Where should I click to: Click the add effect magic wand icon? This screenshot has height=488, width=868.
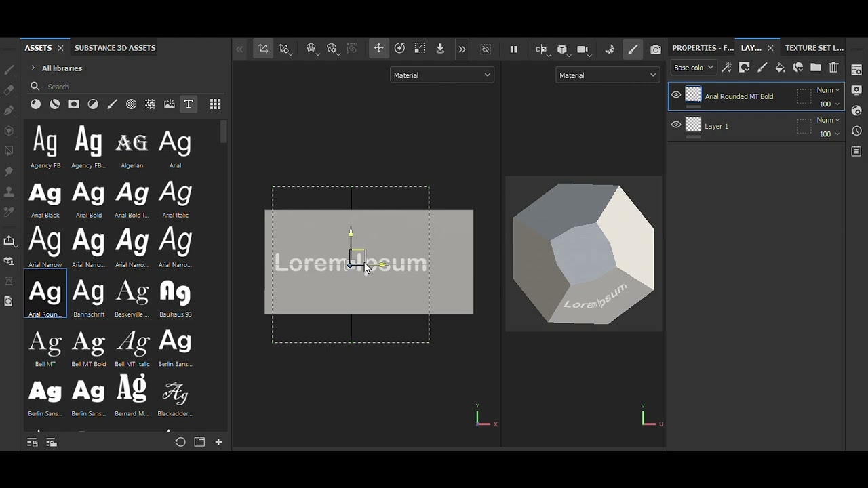pos(726,68)
